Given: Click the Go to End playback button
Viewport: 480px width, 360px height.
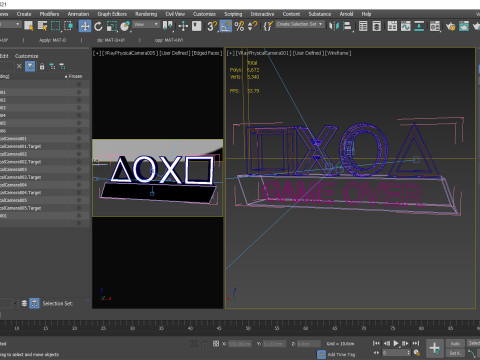Looking at the screenshot, I should coord(415,343).
